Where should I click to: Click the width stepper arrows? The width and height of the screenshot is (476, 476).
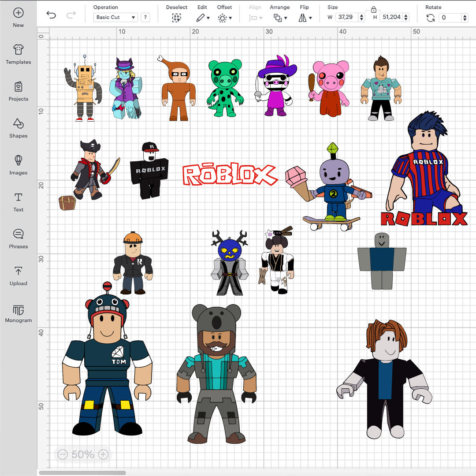click(x=361, y=17)
